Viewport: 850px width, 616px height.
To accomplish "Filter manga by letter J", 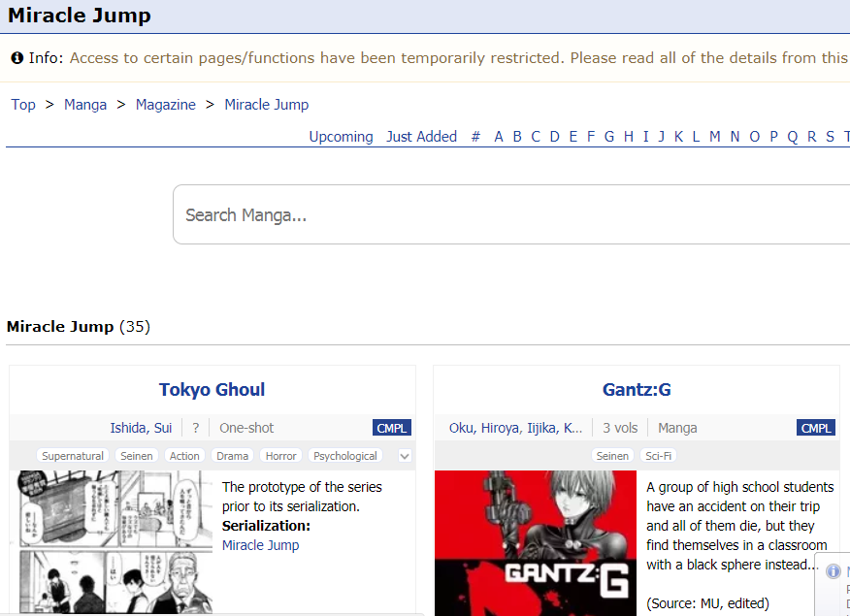I will point(662,137).
